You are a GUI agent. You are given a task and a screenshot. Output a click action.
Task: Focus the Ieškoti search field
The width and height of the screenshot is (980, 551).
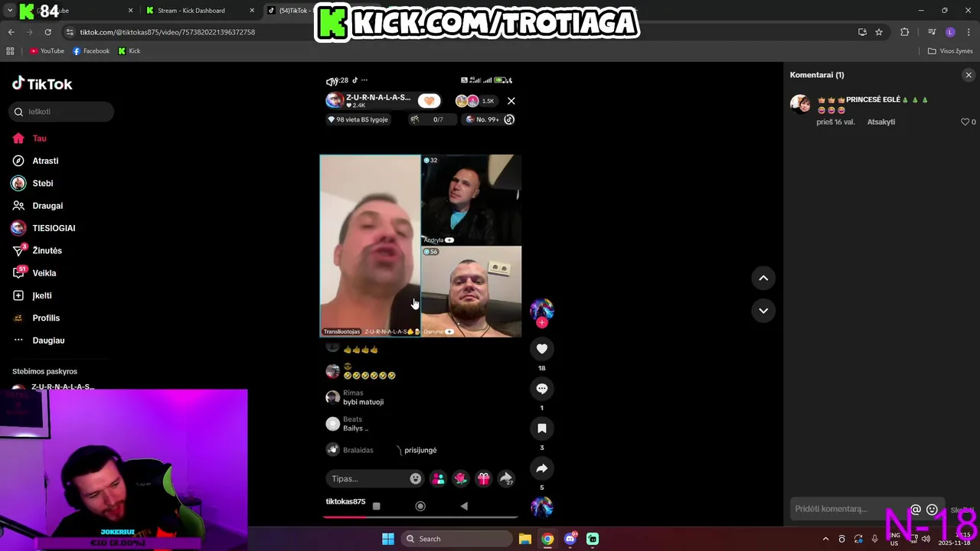(x=62, y=112)
